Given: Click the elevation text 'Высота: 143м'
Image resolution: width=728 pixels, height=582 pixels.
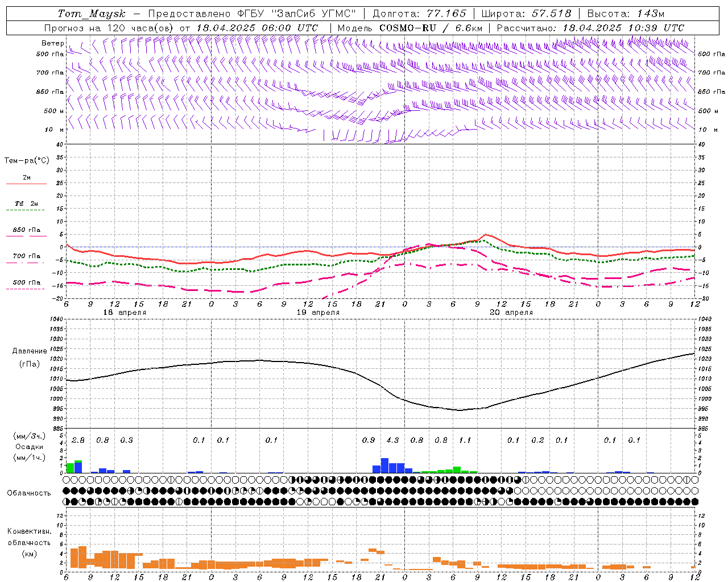Looking at the screenshot, I should point(626,14).
